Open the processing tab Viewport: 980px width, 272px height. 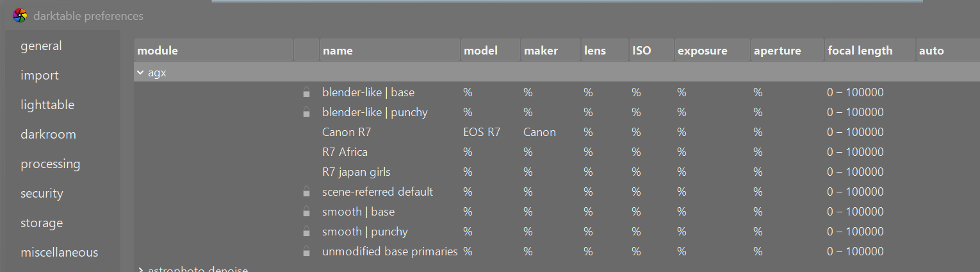50,164
